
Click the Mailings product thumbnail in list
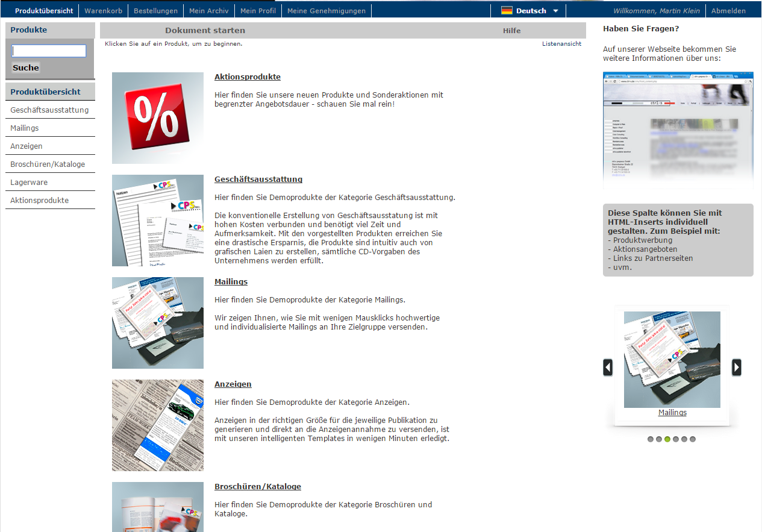point(158,323)
